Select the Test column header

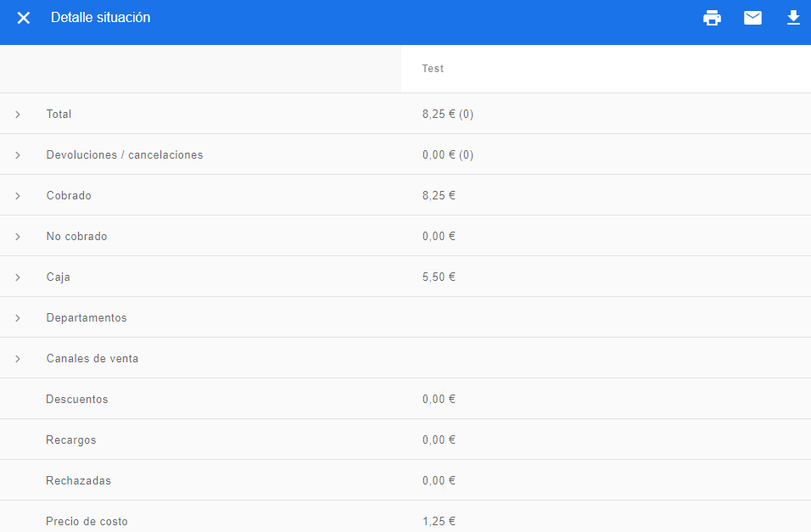[x=433, y=69]
